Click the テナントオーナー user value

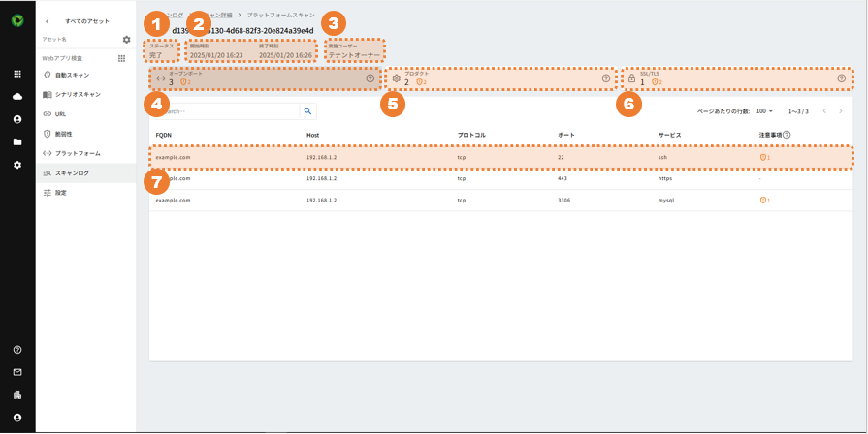(354, 55)
